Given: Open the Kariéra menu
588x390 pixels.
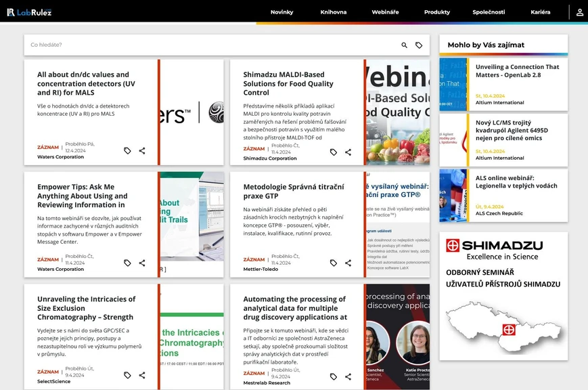Looking at the screenshot, I should coord(541,12).
